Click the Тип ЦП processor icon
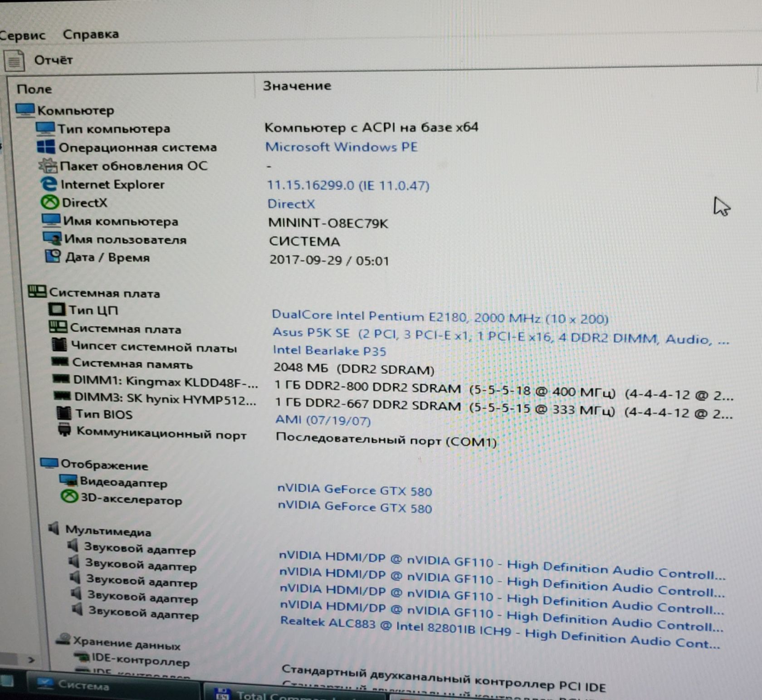 pyautogui.click(x=57, y=309)
